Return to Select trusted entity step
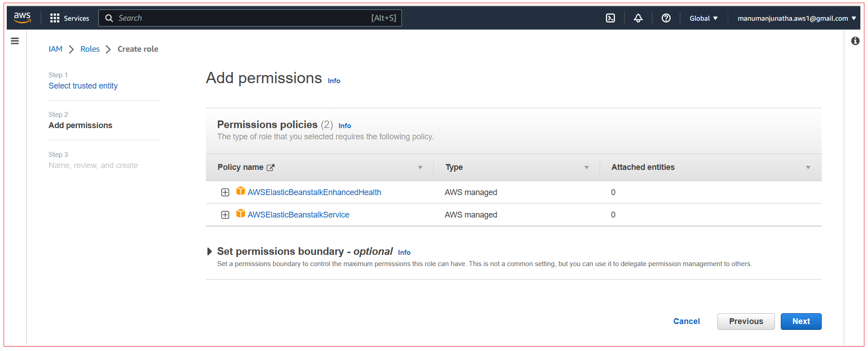The image size is (868, 351). (x=83, y=86)
